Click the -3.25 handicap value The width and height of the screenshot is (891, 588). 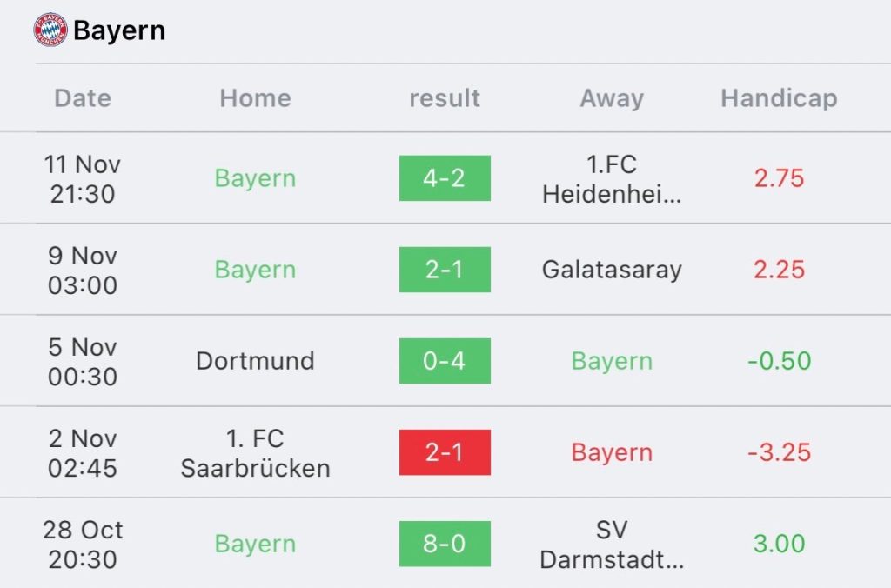pyautogui.click(x=779, y=453)
